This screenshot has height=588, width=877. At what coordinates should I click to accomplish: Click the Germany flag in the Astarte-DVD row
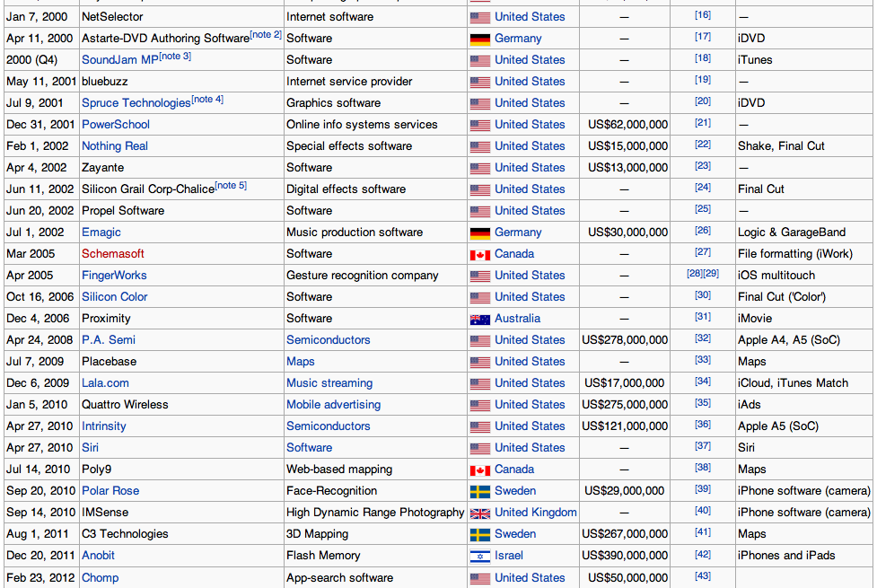click(480, 39)
